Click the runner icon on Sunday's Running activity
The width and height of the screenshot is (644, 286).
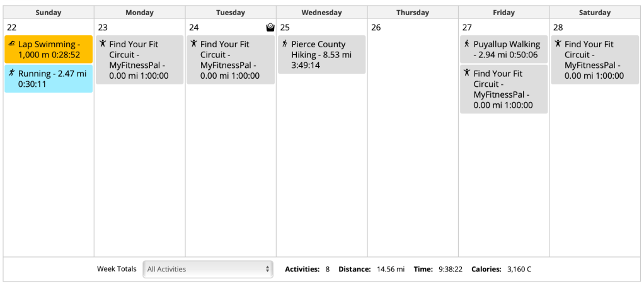click(12, 73)
